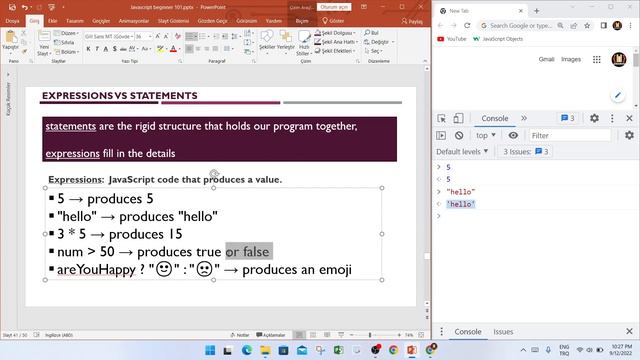Click the Yapıştır paste icon
This screenshot has width=640, height=360.
pos(10,37)
